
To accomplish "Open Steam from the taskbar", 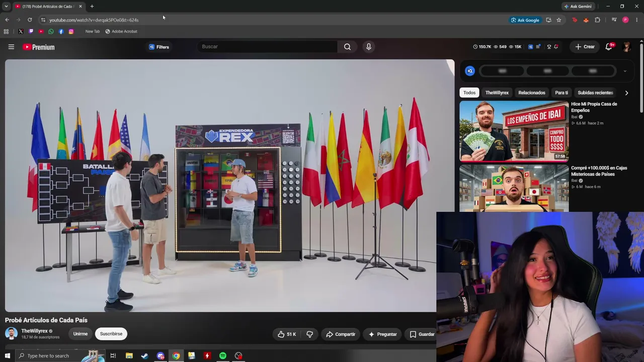I will click(144, 356).
